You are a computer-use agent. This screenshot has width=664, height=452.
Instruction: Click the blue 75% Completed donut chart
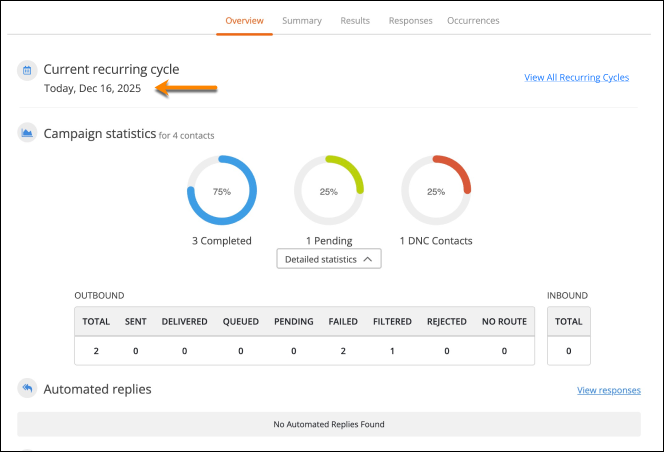[222, 190]
